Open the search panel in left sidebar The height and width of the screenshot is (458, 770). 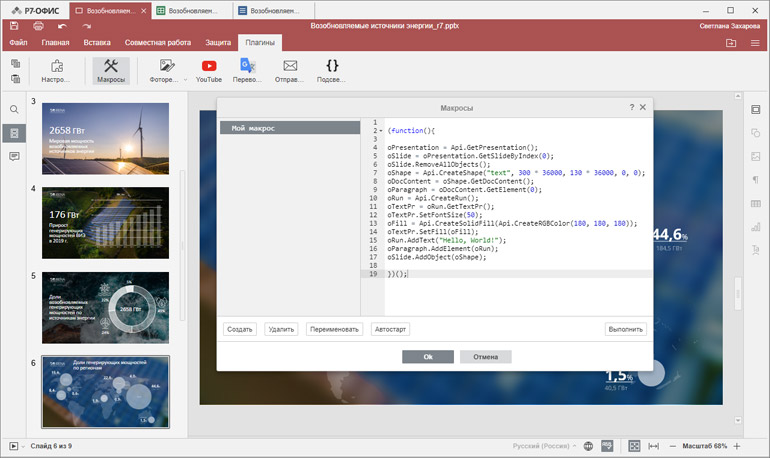tap(14, 109)
